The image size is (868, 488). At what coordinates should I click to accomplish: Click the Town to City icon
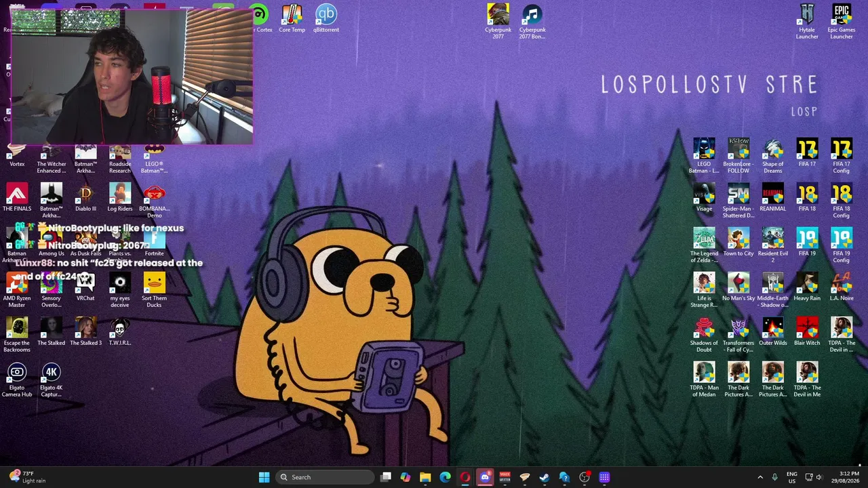point(738,242)
